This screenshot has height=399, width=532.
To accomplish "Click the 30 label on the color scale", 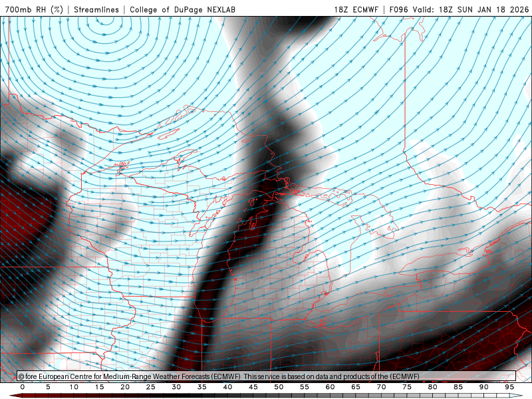I will pyautogui.click(x=176, y=387).
